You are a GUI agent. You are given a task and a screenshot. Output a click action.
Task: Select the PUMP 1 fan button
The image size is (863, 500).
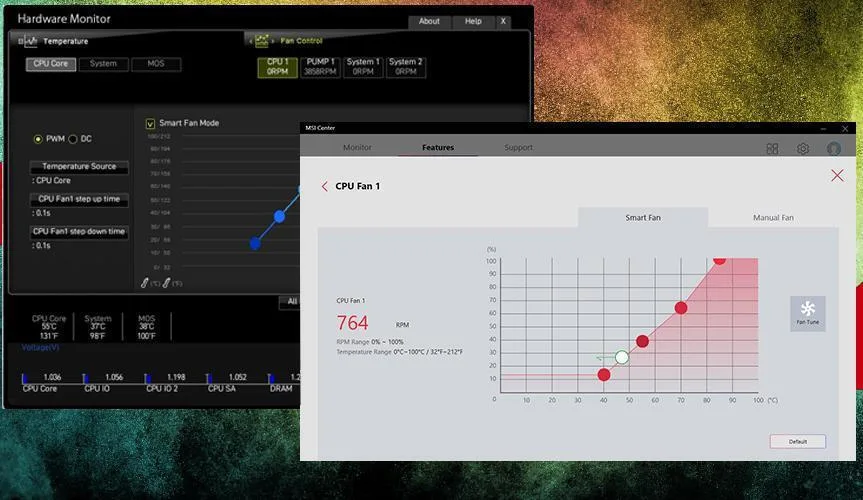tap(320, 67)
